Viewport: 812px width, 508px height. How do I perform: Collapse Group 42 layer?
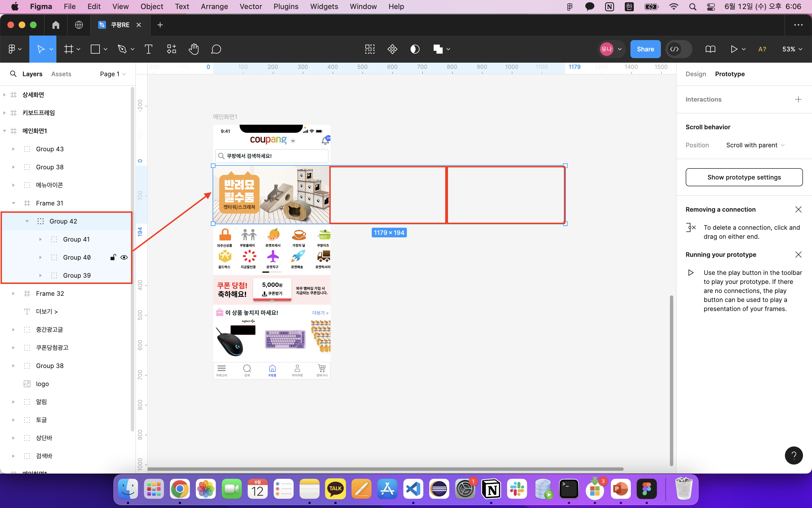pyautogui.click(x=27, y=222)
